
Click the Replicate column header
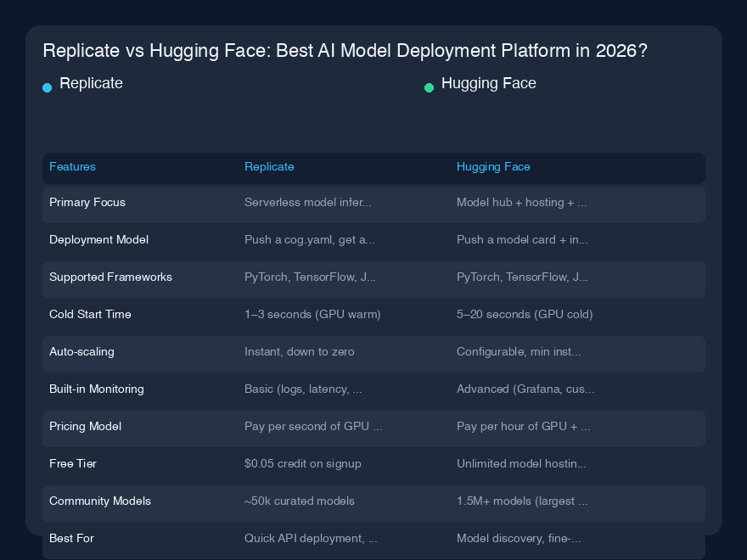269,166
